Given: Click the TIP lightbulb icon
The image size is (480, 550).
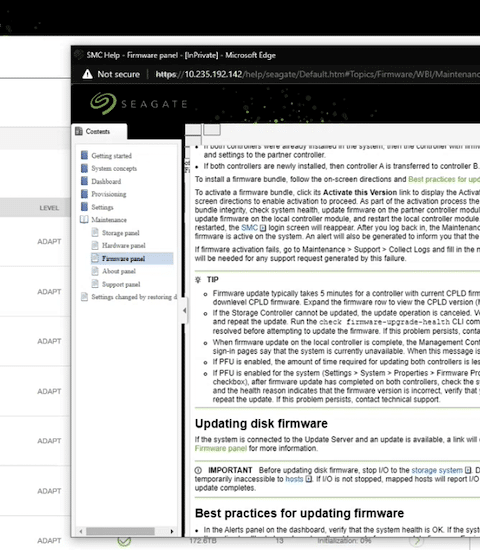Looking at the screenshot, I should point(198,280).
